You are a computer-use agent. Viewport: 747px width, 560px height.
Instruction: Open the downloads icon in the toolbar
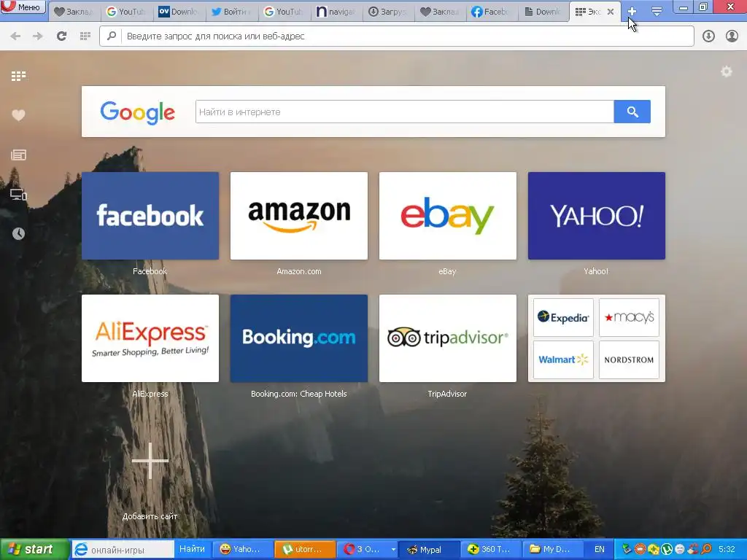click(x=708, y=36)
